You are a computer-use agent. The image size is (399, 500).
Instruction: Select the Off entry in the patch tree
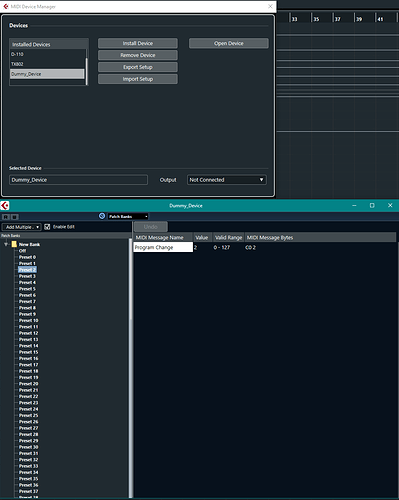22,251
